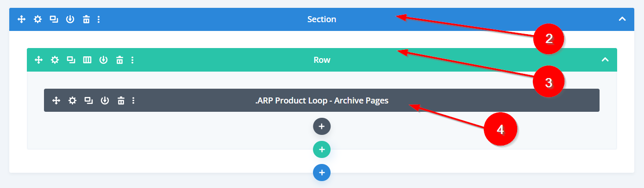
Task: Open the Section's three-dot more options menu
Action: 99,19
